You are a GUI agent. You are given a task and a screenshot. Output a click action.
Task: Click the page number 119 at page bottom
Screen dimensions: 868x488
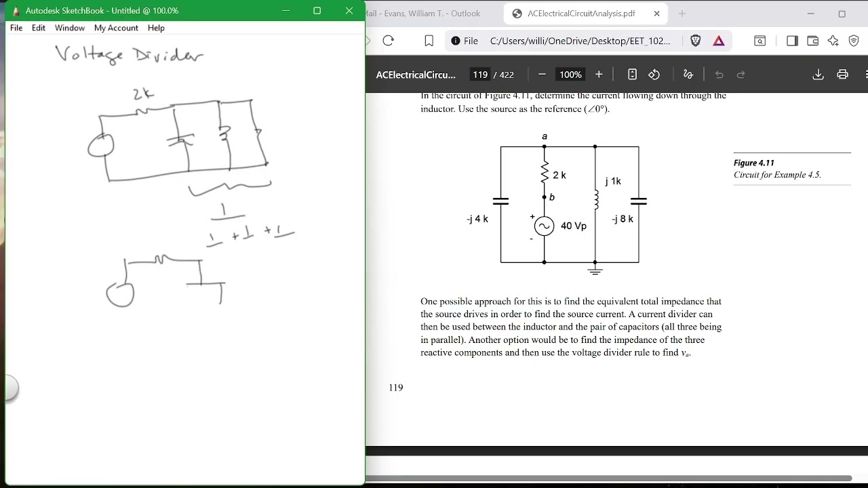396,388
